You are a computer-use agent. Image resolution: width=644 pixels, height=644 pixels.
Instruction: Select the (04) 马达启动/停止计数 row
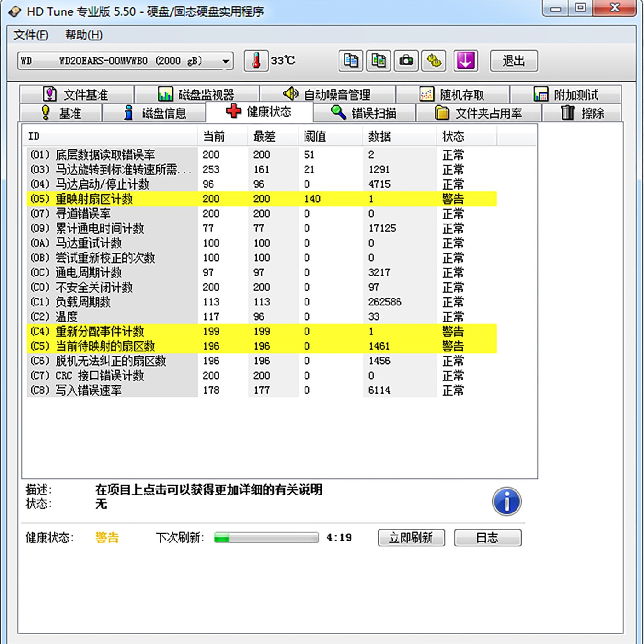point(262,184)
